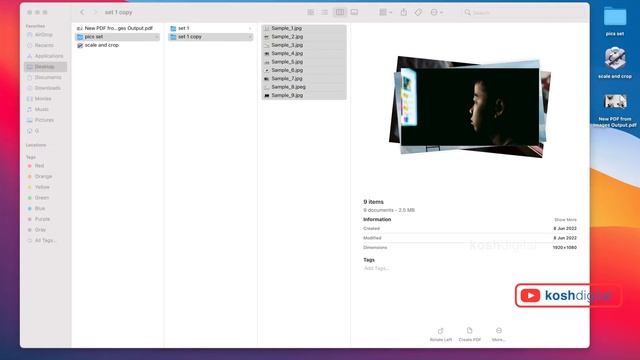
Task: Filter by the Orange tag
Action: click(x=44, y=176)
